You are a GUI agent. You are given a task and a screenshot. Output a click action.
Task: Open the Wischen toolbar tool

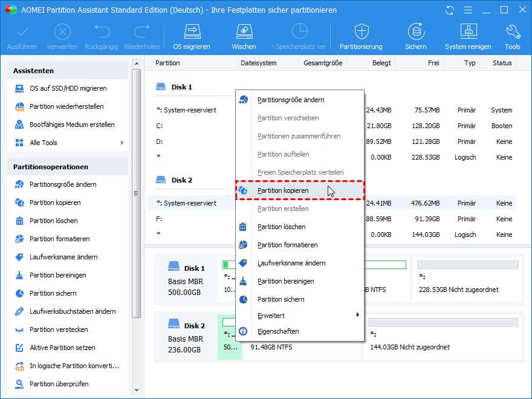pos(244,37)
